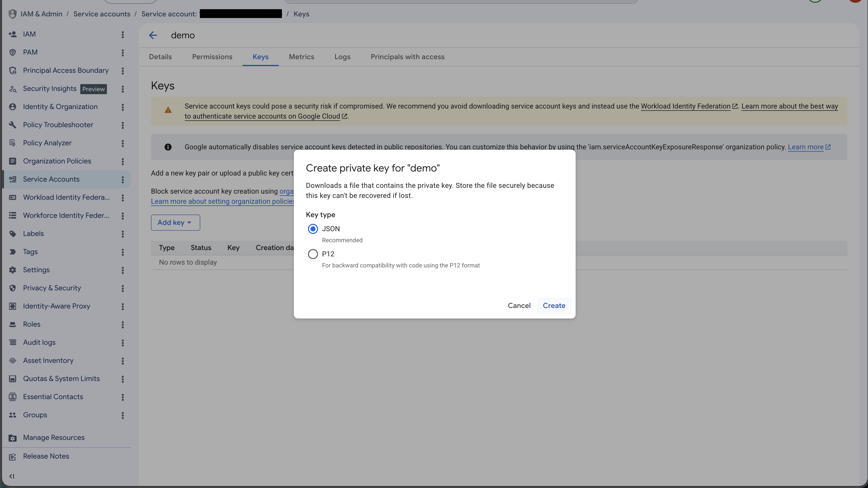Open more options menu for IAM
This screenshot has height=488, width=868.
(123, 34)
